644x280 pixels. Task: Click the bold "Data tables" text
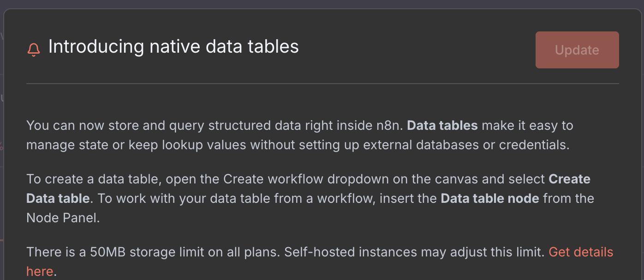point(442,126)
